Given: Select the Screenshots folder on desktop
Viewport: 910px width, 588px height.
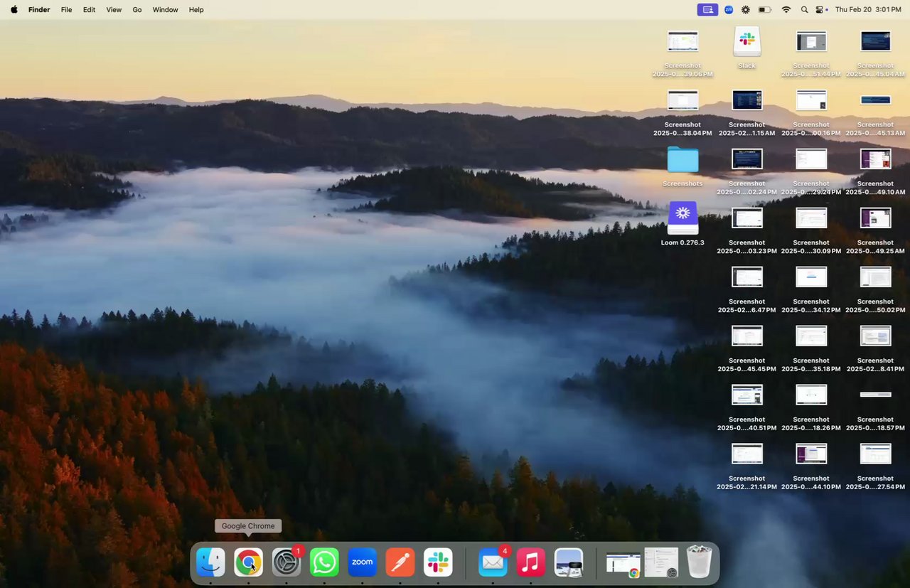Looking at the screenshot, I should click(682, 160).
